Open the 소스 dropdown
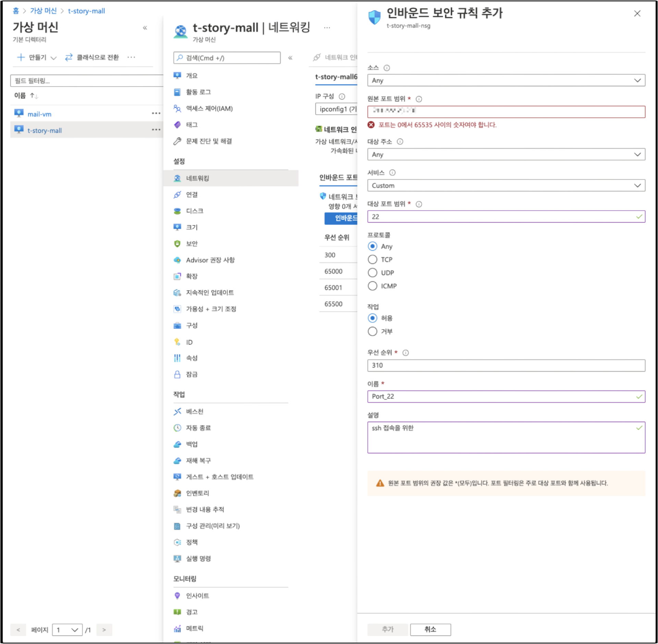 (x=506, y=81)
